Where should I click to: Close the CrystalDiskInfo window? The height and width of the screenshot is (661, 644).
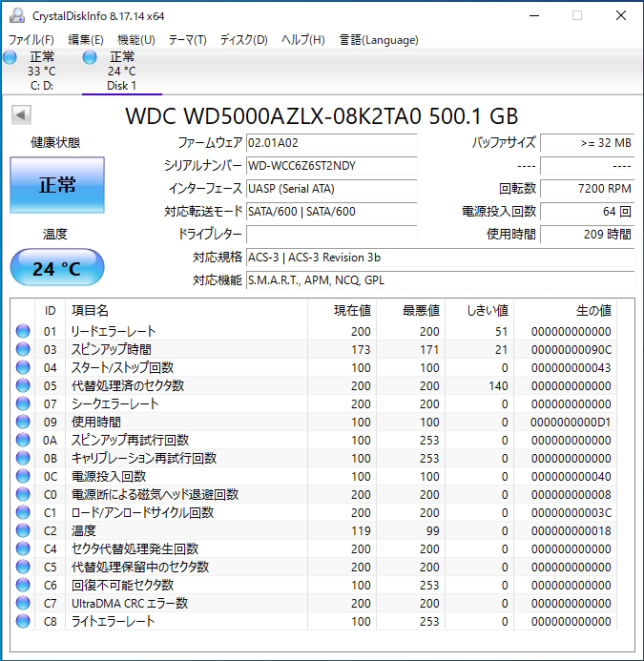[x=621, y=15]
